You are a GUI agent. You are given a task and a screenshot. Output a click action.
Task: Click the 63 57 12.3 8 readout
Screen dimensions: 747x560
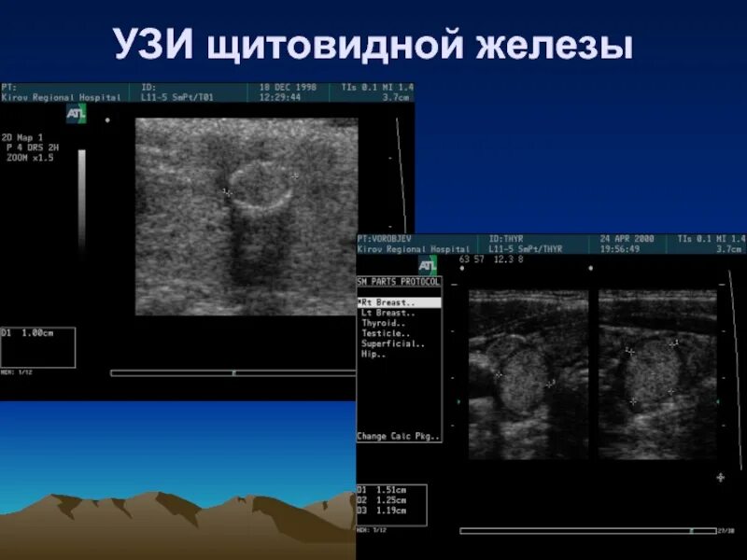(x=491, y=259)
